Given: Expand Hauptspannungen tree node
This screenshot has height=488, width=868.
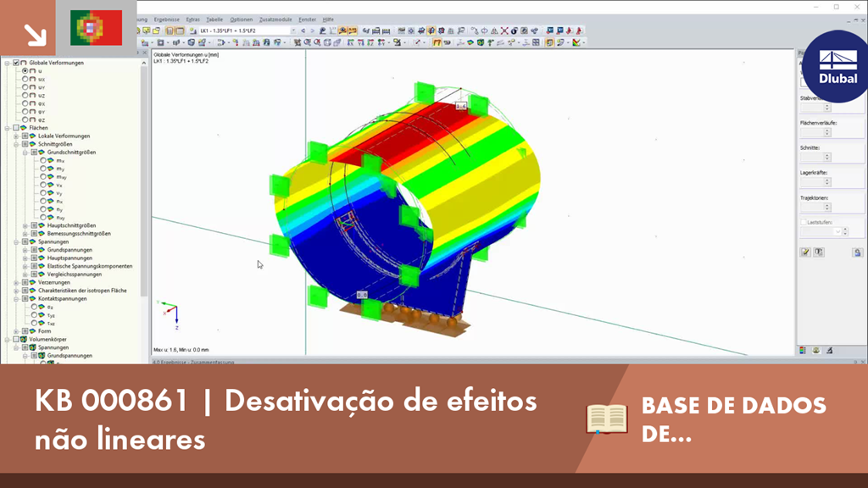Looking at the screenshot, I should tap(25, 258).
